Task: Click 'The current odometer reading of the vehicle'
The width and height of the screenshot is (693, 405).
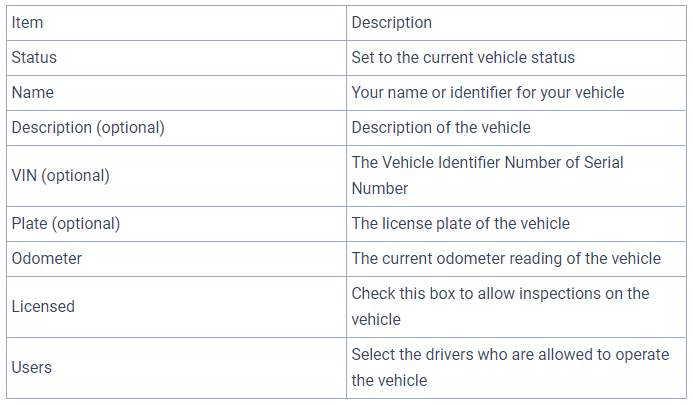Action: tap(506, 258)
